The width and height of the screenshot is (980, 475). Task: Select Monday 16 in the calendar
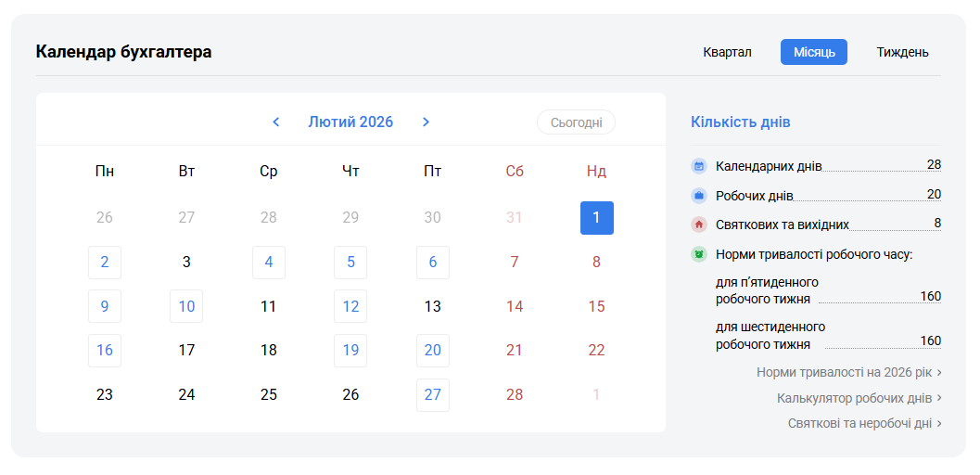click(x=105, y=351)
